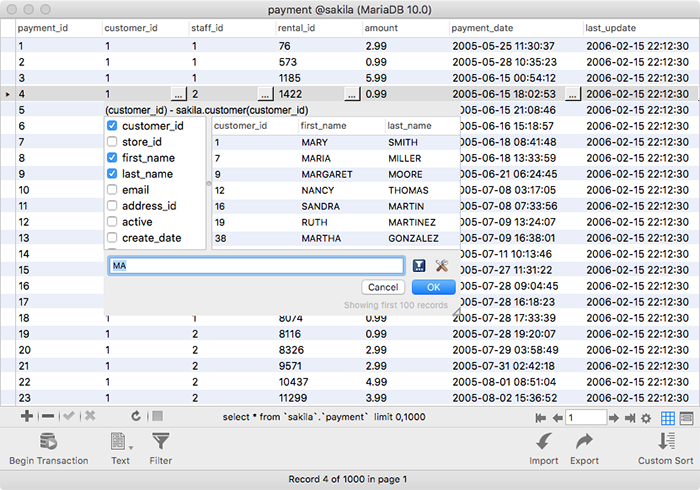Click the delete record minus icon
This screenshot has height=490, width=700.
[x=48, y=416]
